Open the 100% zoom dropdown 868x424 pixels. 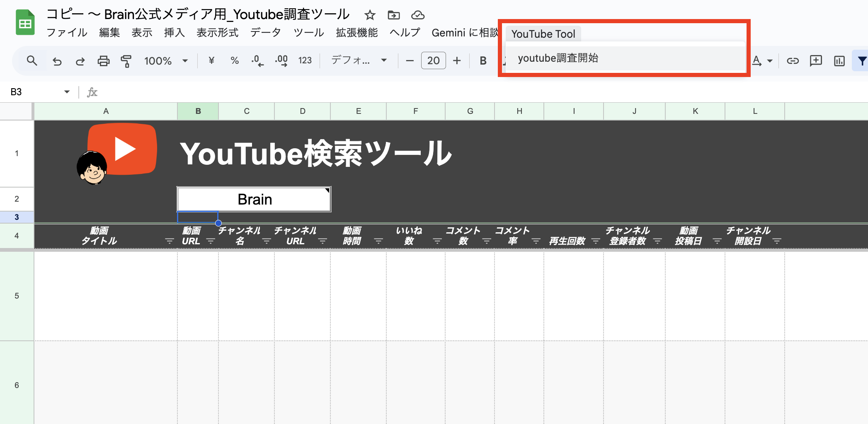[x=166, y=61]
